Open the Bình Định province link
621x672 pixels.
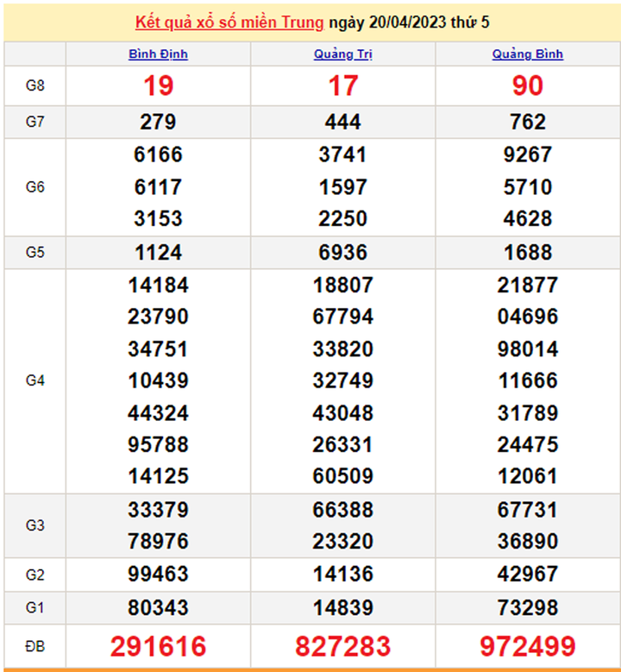click(x=158, y=54)
